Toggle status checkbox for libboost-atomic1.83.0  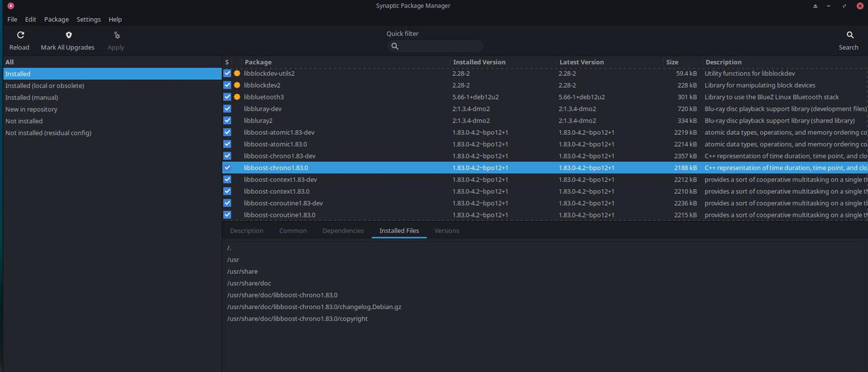click(x=227, y=144)
